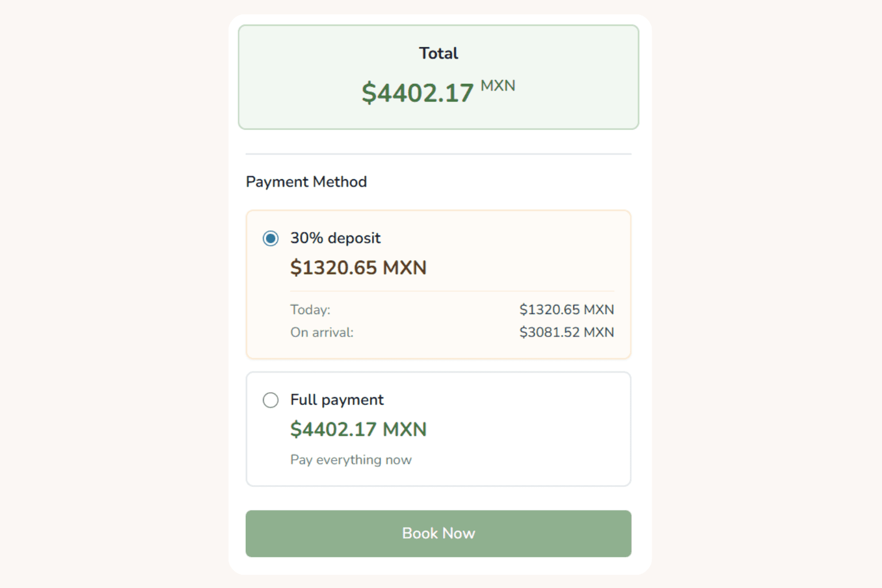Image resolution: width=882 pixels, height=588 pixels.
Task: Click the 'Pay everything now' description text
Action: coord(351,460)
